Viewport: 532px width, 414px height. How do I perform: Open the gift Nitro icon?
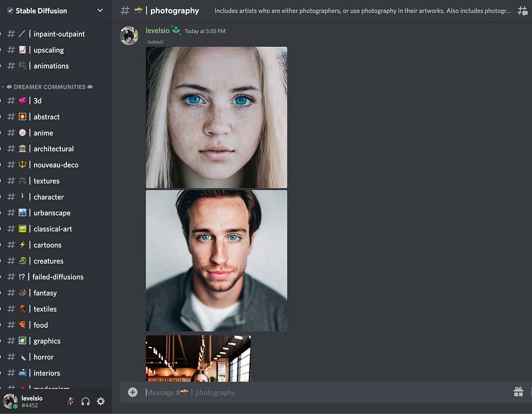pyautogui.click(x=518, y=392)
